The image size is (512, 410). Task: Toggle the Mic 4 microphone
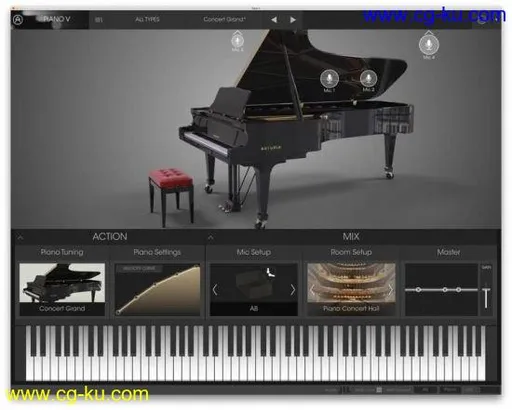[x=429, y=44]
